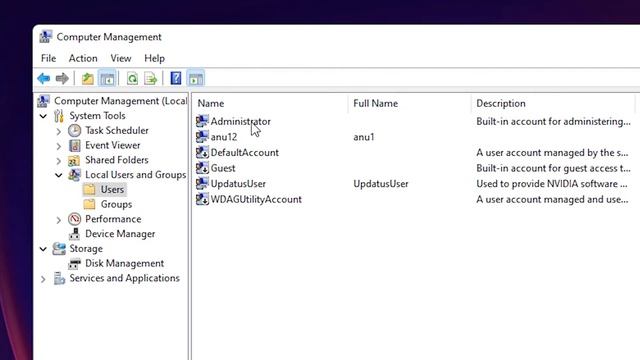The image size is (640, 360).
Task: Open the Action menu
Action: click(x=83, y=58)
